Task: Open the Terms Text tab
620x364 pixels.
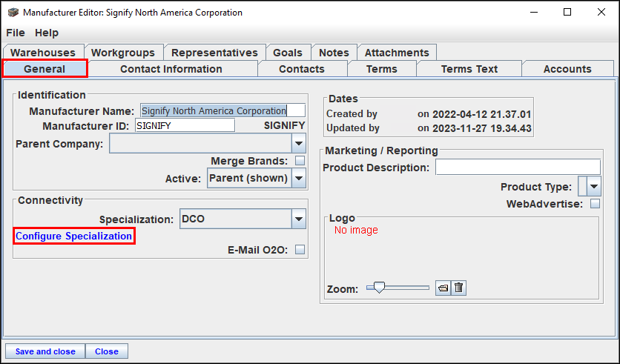Action: coord(469,69)
